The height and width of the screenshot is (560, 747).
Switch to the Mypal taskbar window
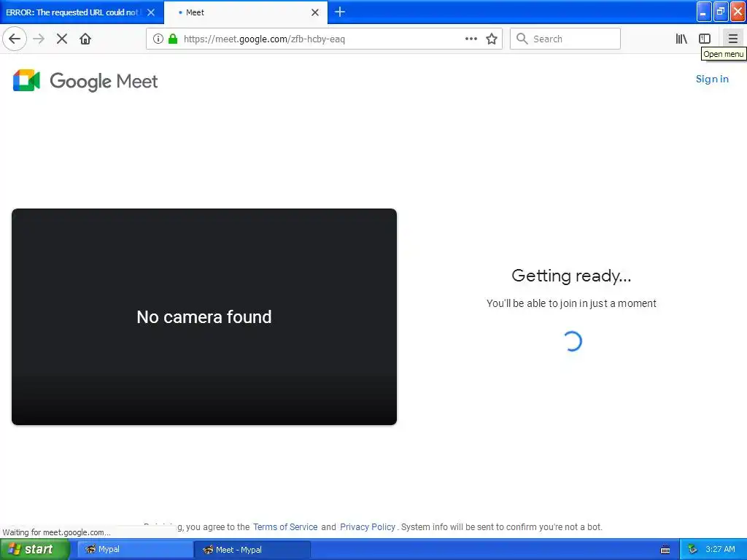click(135, 550)
